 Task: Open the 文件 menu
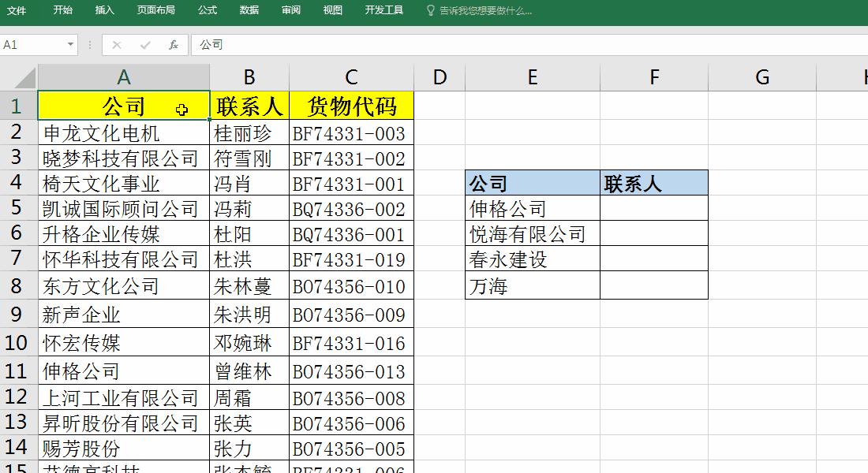17,11
